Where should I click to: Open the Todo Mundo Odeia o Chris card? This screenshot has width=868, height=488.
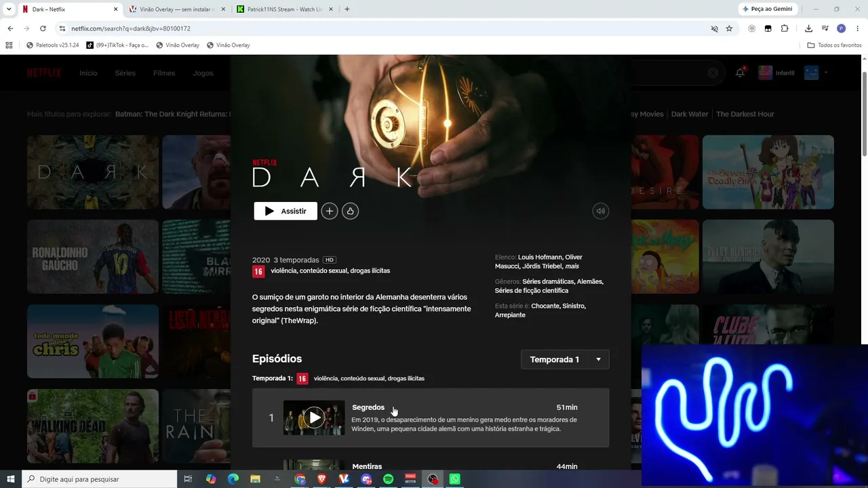(93, 342)
